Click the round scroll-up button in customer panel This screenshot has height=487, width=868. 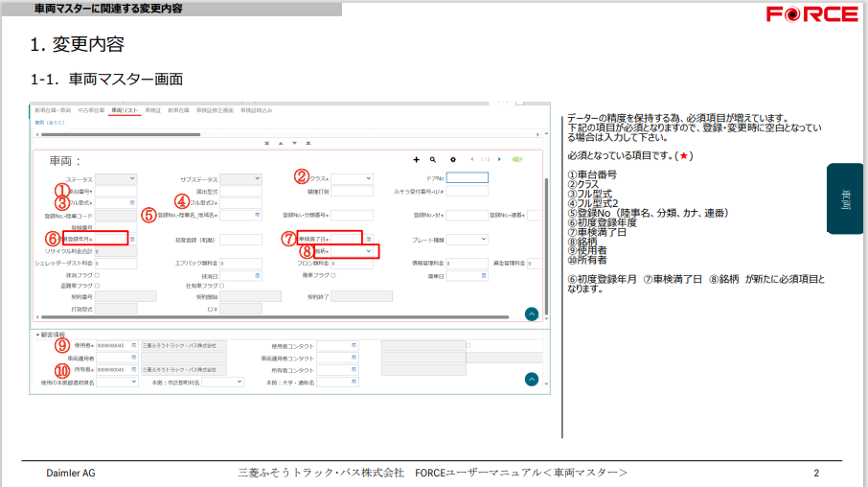pos(532,379)
